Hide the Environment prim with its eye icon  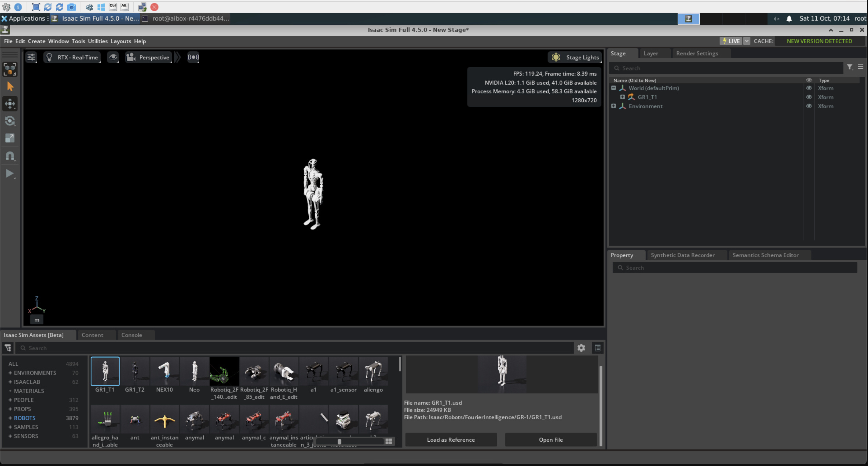pyautogui.click(x=809, y=106)
